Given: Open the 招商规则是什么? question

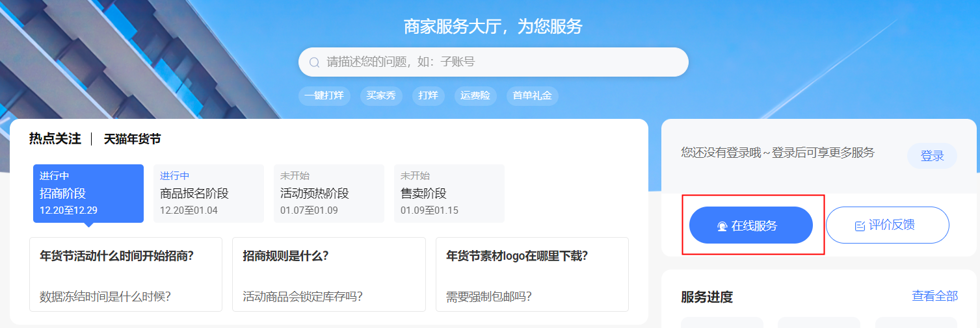Looking at the screenshot, I should click(285, 256).
